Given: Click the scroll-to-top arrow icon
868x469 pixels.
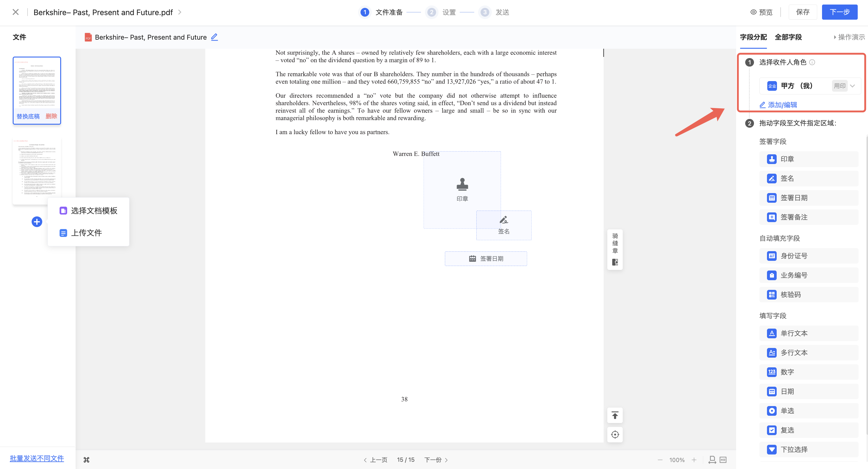Looking at the screenshot, I should pos(615,415).
